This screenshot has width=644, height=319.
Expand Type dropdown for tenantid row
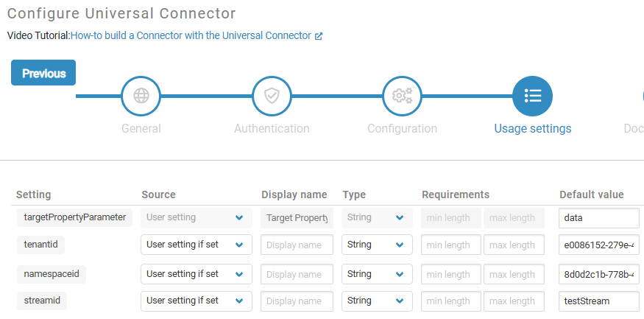[x=377, y=245]
